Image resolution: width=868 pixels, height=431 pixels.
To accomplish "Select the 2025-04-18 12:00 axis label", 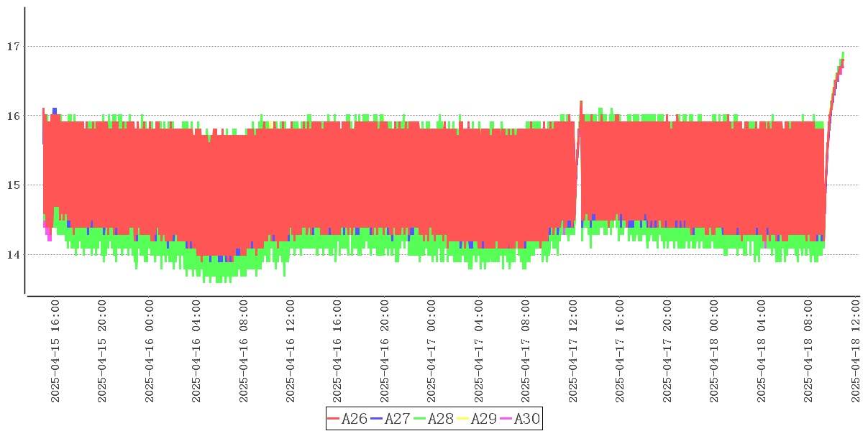I will click(856, 351).
